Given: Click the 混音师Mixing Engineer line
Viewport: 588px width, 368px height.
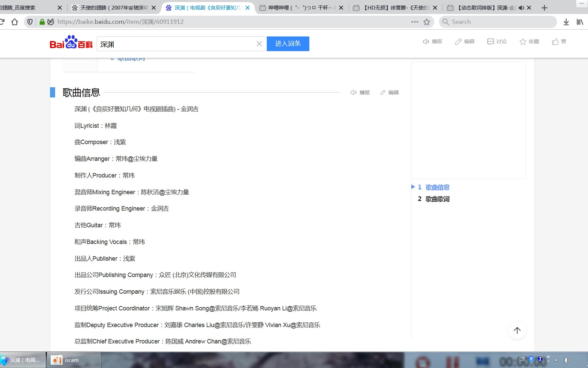Looking at the screenshot, I should coord(132,192).
